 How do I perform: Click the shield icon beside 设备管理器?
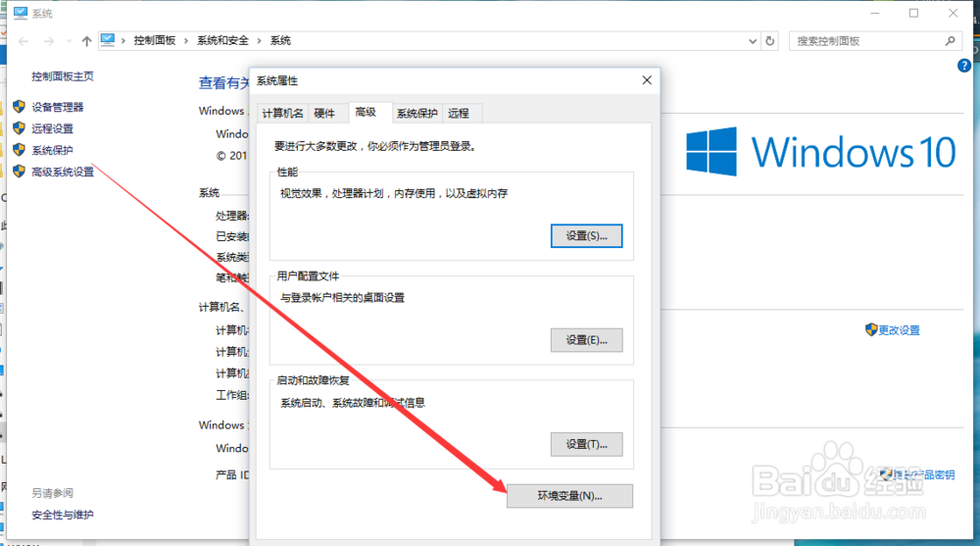20,107
